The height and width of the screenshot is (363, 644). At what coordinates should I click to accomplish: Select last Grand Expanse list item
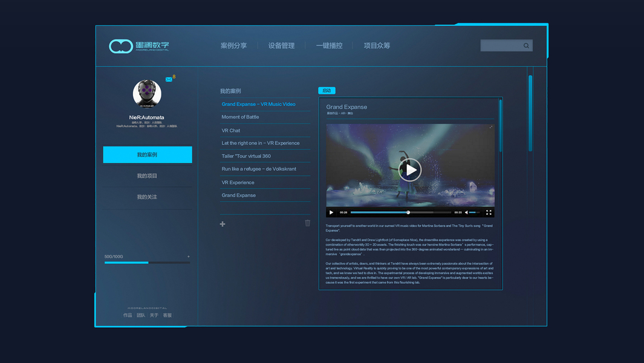click(239, 195)
